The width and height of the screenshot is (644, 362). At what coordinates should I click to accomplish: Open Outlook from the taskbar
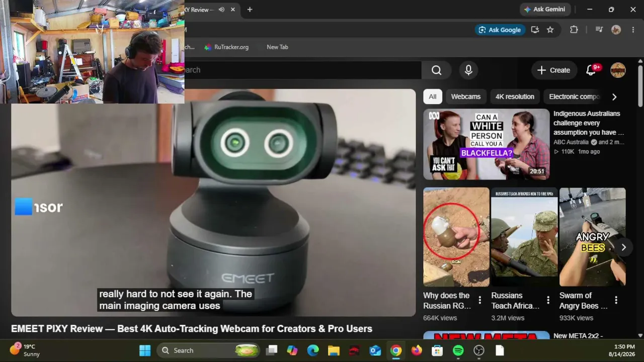[375, 350]
